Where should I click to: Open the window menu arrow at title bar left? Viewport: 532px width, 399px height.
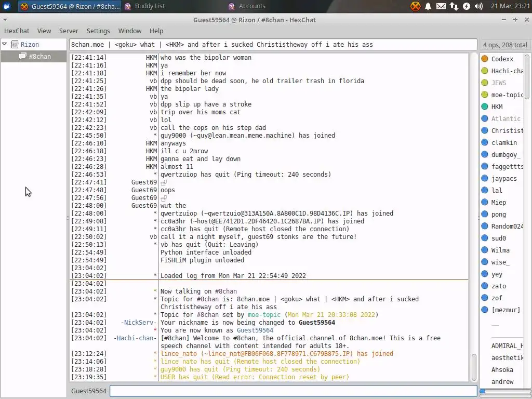pyautogui.click(x=5, y=20)
